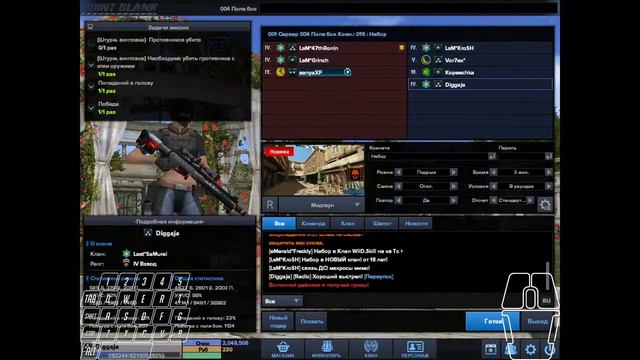Image resolution: width=640 pixels, height=360 pixels.
Task: Confirm password with its enter icon
Action: pyautogui.click(x=549, y=156)
